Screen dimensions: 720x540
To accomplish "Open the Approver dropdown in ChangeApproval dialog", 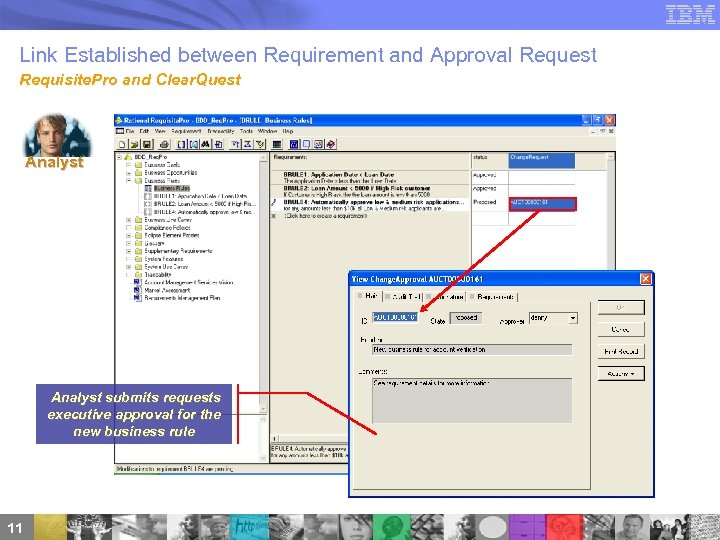I will pos(573,318).
